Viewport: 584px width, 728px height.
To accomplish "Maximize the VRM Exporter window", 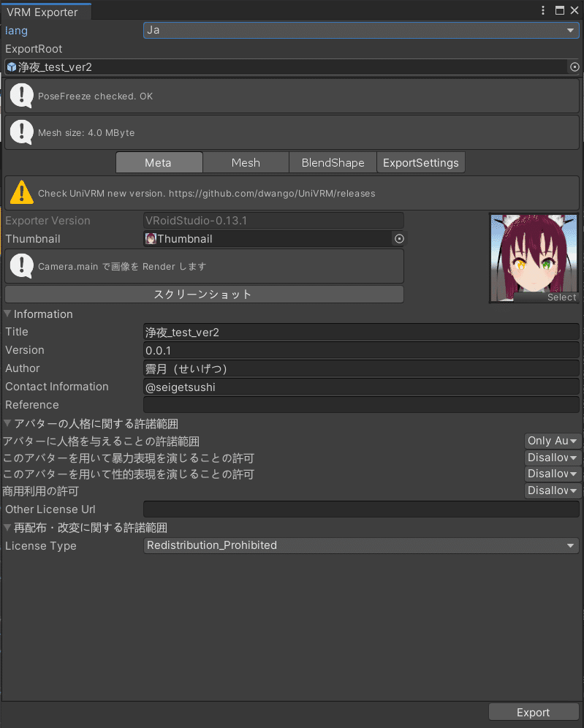I will point(560,10).
